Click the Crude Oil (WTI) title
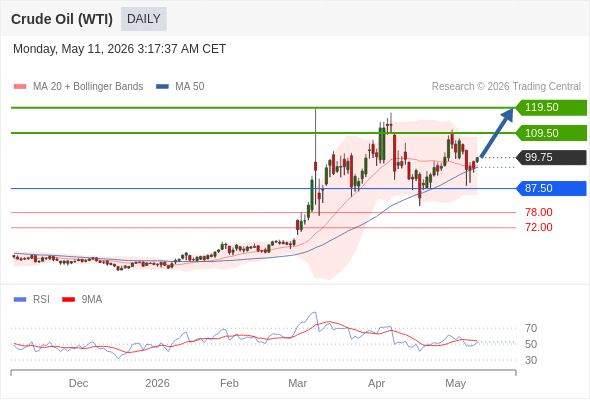Image resolution: width=590 pixels, height=400 pixels. coord(62,19)
